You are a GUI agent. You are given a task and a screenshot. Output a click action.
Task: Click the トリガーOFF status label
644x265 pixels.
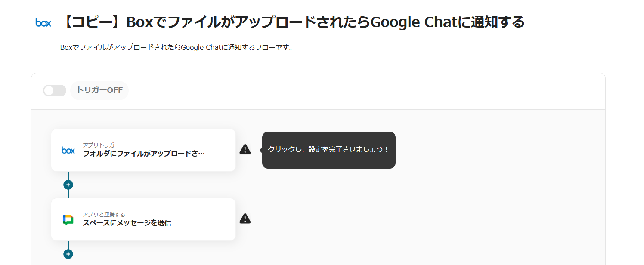[x=99, y=90]
